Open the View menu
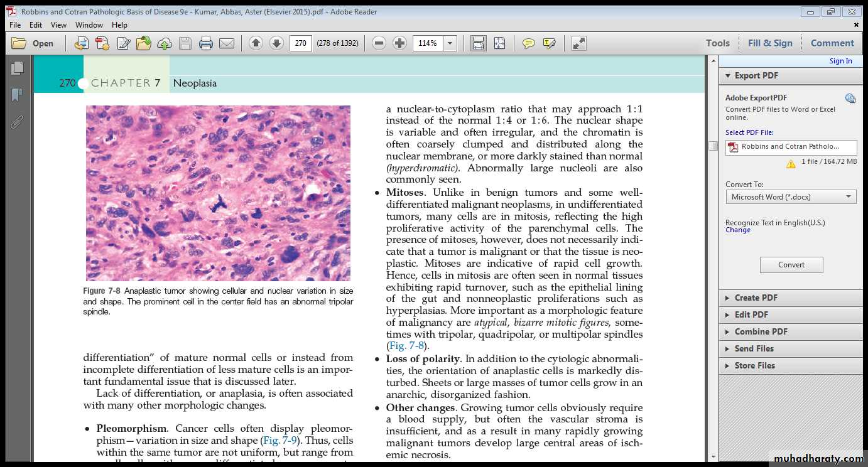868x467 pixels. tap(58, 25)
